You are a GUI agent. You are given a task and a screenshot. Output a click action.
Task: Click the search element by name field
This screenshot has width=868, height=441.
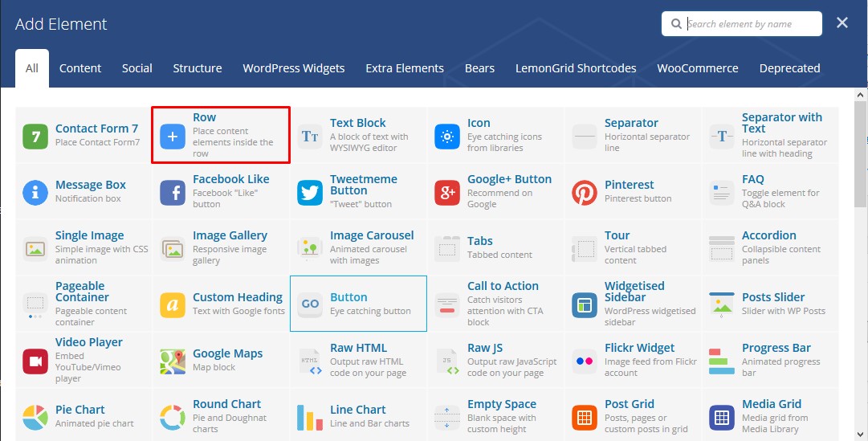751,24
